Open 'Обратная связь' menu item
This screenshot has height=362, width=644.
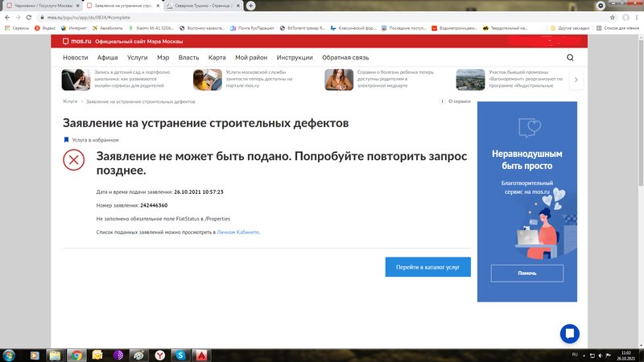point(345,57)
